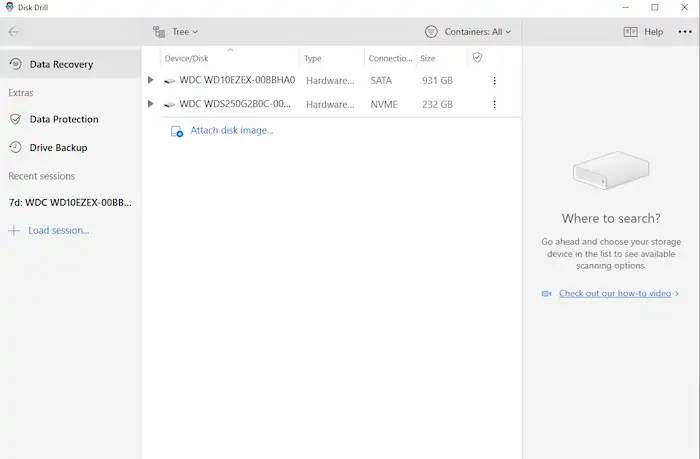Viewport: 700px width, 459px height.
Task: Sort by the Connectio... column header
Action: [x=390, y=58]
